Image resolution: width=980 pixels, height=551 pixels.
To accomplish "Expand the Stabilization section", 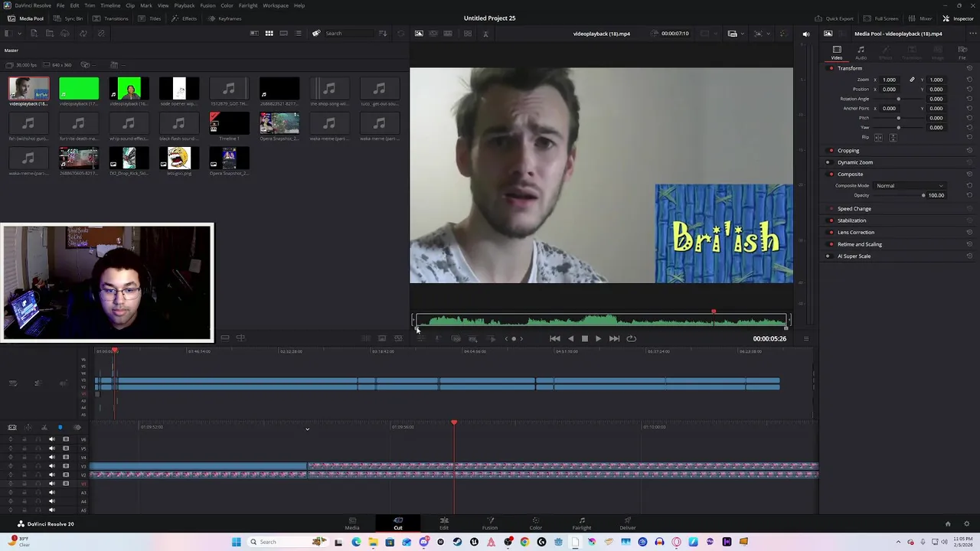I will [851, 220].
